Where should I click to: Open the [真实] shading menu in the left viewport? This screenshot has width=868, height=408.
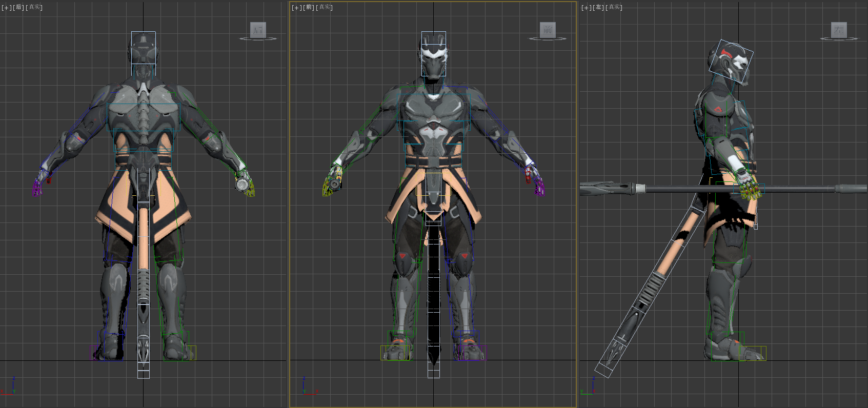tap(614, 7)
